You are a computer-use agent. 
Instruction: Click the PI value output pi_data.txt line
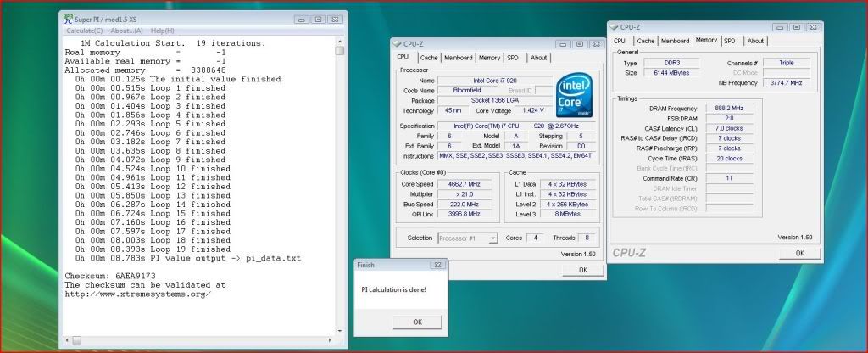[188, 258]
